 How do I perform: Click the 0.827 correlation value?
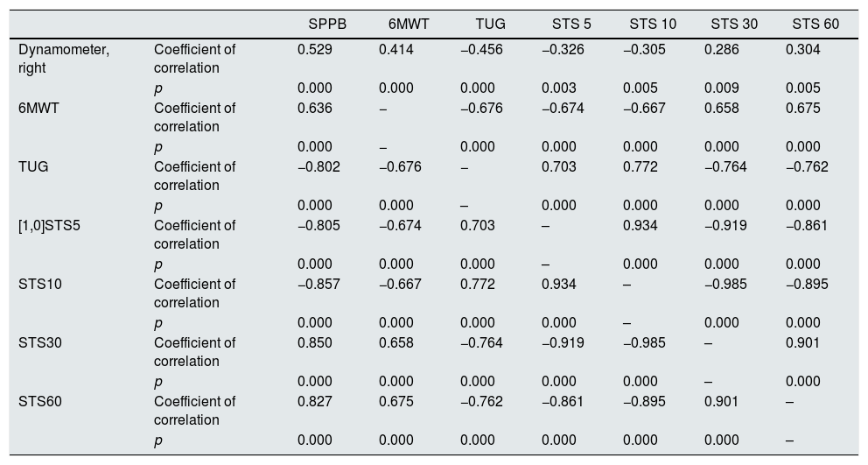tap(315, 401)
